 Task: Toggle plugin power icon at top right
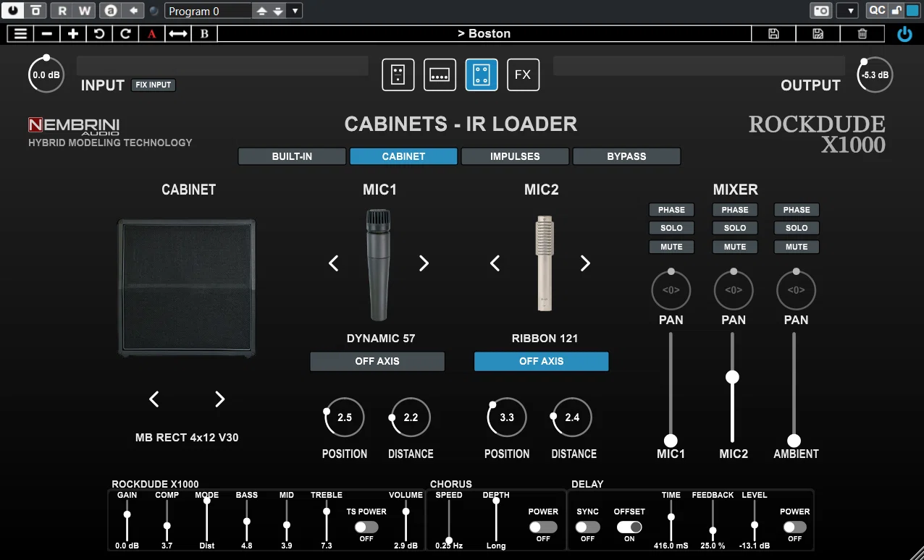[904, 34]
